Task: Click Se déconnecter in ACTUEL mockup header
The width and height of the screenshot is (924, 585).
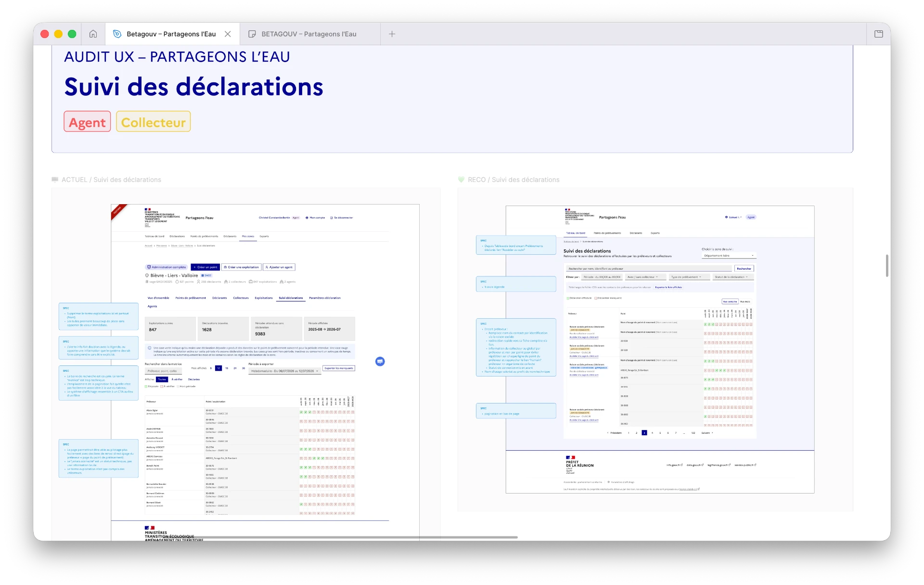Action: (x=342, y=218)
